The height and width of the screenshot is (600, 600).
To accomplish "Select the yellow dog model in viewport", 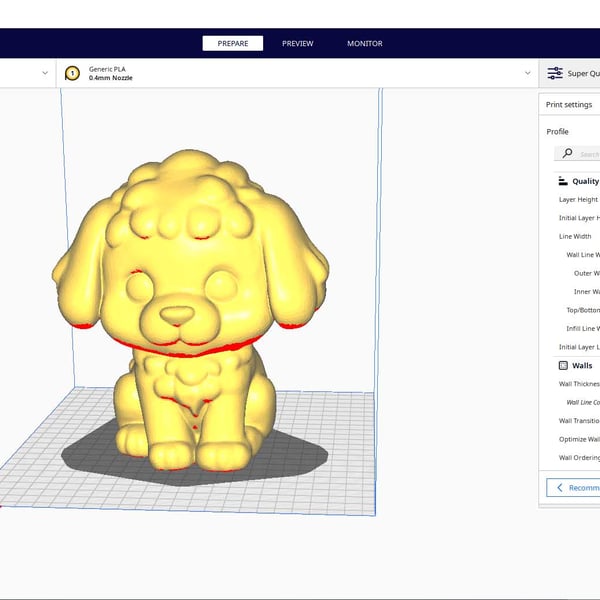I will (190, 300).
